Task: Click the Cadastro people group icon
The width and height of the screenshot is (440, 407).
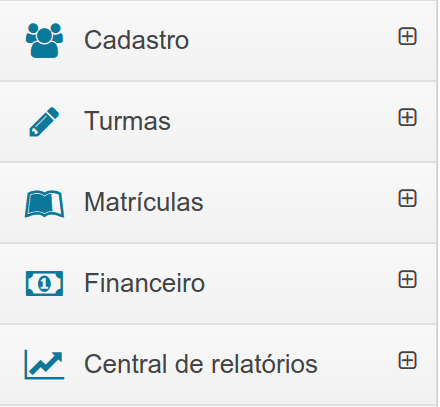Action: point(44,40)
